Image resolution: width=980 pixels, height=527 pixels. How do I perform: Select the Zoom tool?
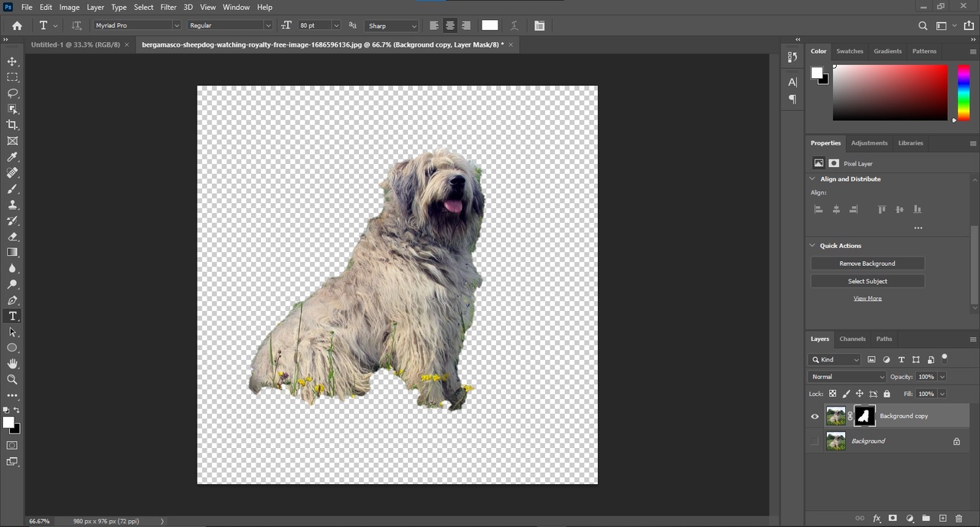(12, 380)
